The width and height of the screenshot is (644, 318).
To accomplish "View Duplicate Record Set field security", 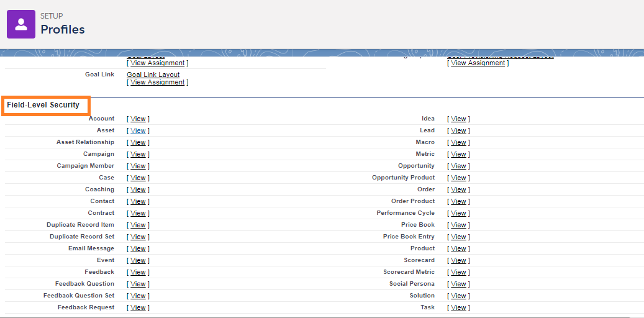I will pos(138,237).
